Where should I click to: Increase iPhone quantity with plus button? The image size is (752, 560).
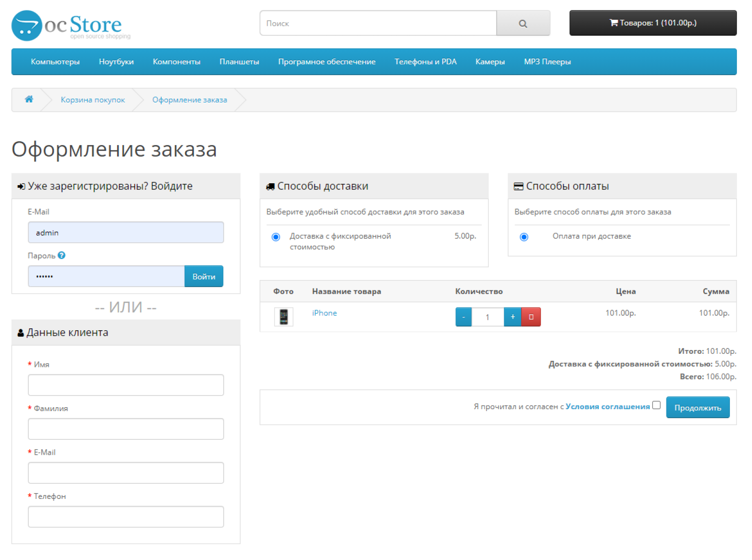pyautogui.click(x=512, y=317)
